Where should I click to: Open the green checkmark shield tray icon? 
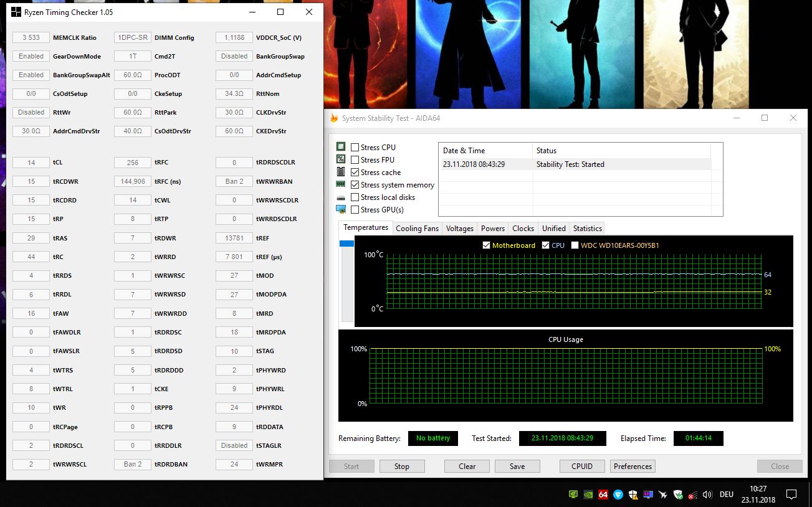(678, 495)
